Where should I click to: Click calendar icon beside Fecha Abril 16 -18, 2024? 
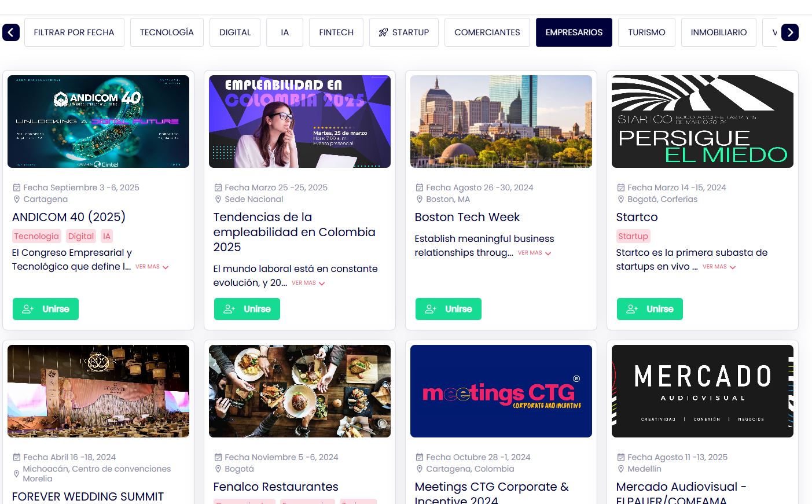17,457
